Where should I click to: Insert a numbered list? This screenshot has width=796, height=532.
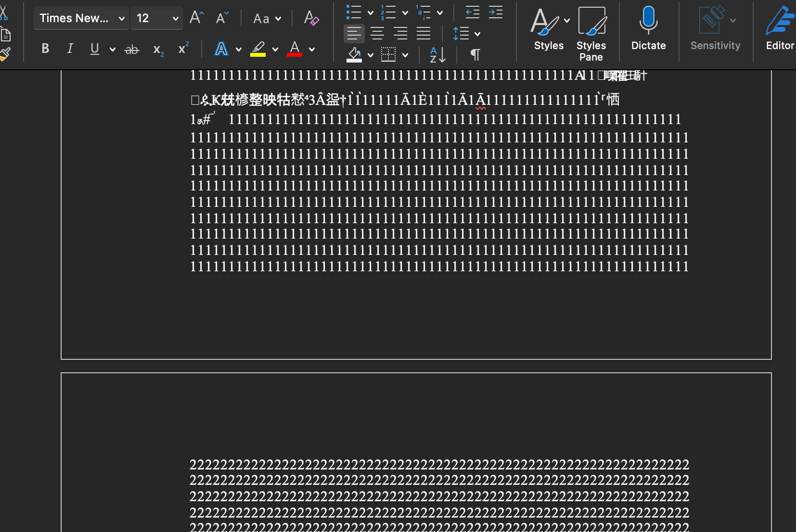(x=388, y=12)
